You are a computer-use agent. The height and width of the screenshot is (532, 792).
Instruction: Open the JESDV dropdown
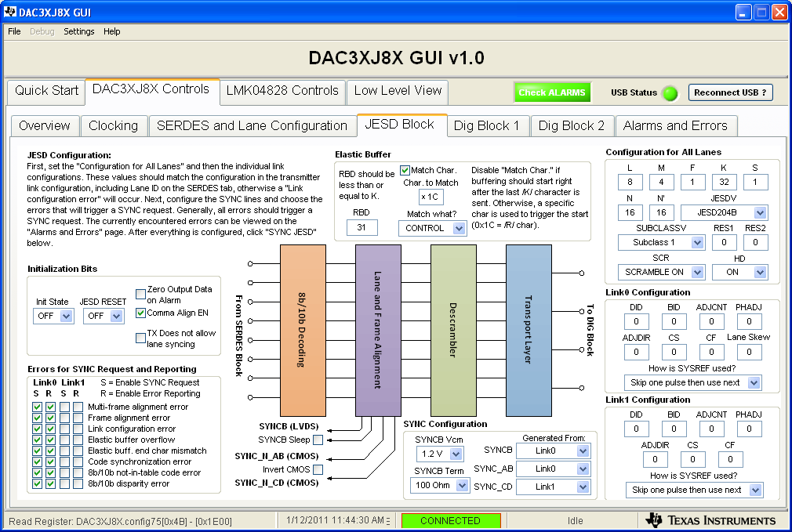[724, 212]
